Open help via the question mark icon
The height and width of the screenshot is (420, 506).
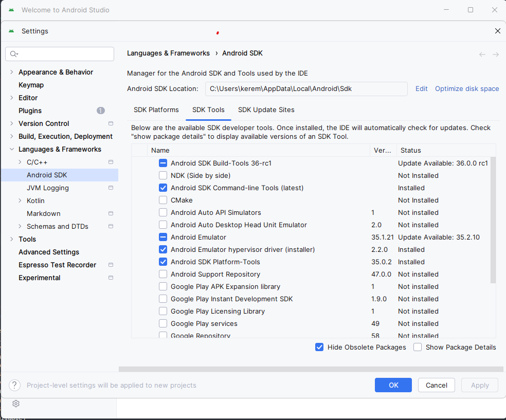coord(14,385)
